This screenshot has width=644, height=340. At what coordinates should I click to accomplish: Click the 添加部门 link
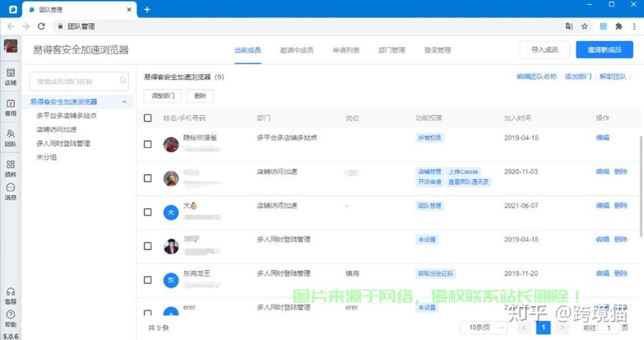pyautogui.click(x=578, y=76)
